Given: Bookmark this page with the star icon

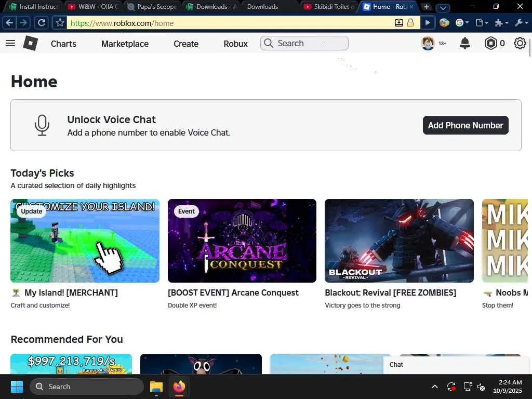Looking at the screenshot, I should click(60, 23).
